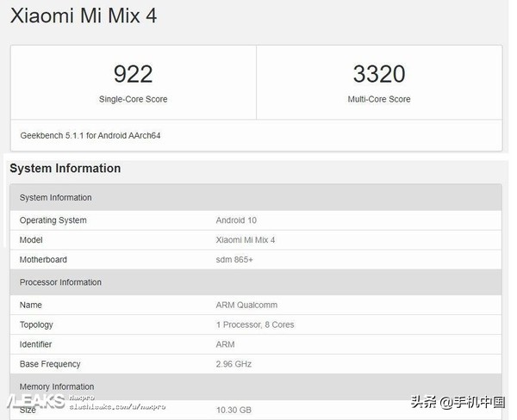Screen dimensions: 517x420
Task: Click the Operating System row label
Action: point(53,220)
